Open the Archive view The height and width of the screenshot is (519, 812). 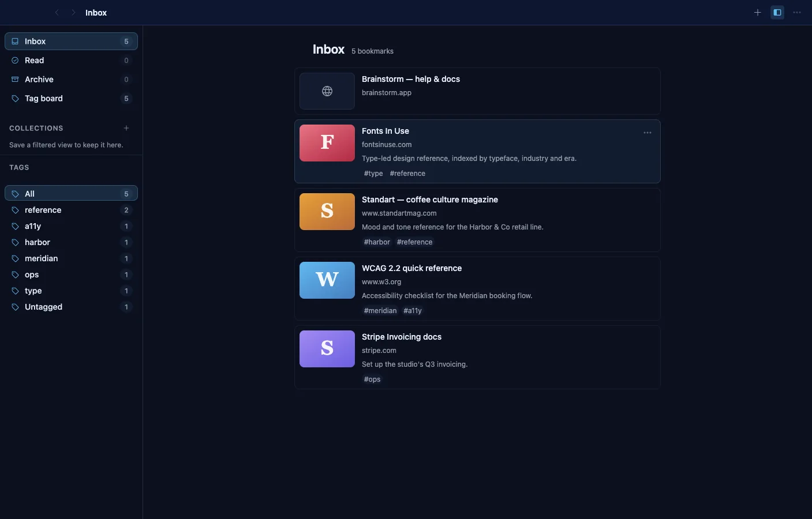pos(71,79)
